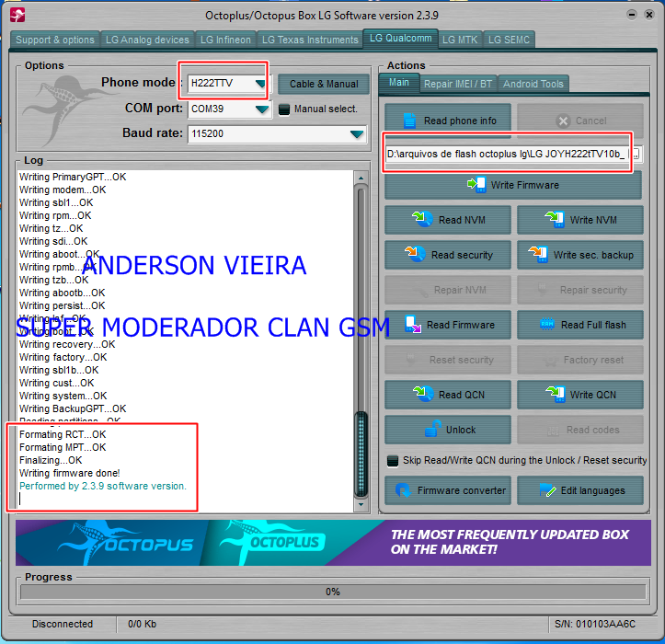Click the Read security icon
Screen dimensions: 665x644
point(415,254)
